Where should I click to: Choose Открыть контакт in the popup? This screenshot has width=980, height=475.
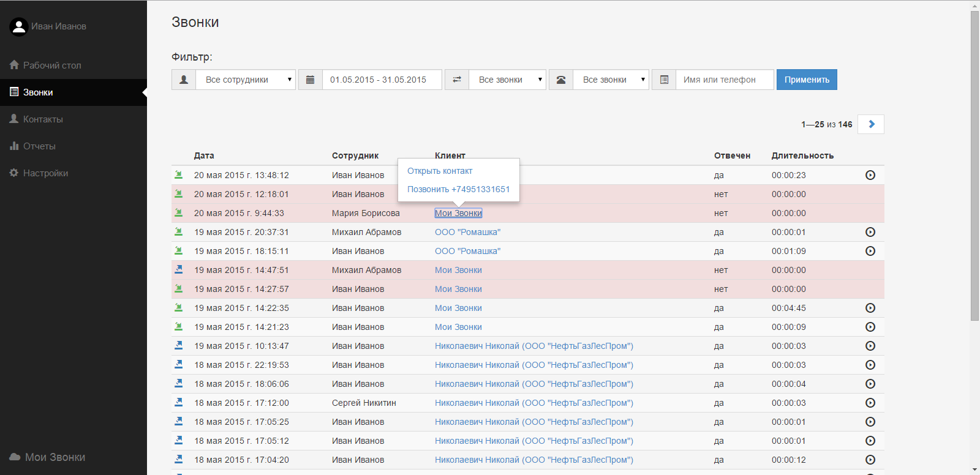coord(440,171)
